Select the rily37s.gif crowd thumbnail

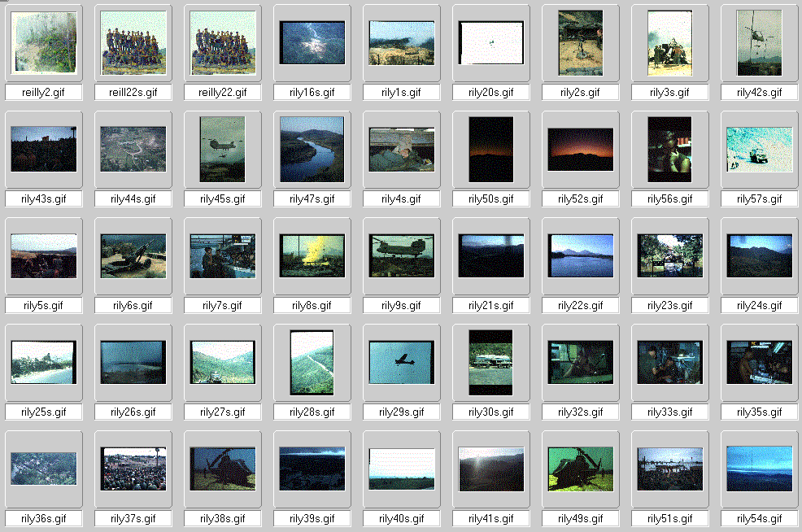tap(133, 469)
